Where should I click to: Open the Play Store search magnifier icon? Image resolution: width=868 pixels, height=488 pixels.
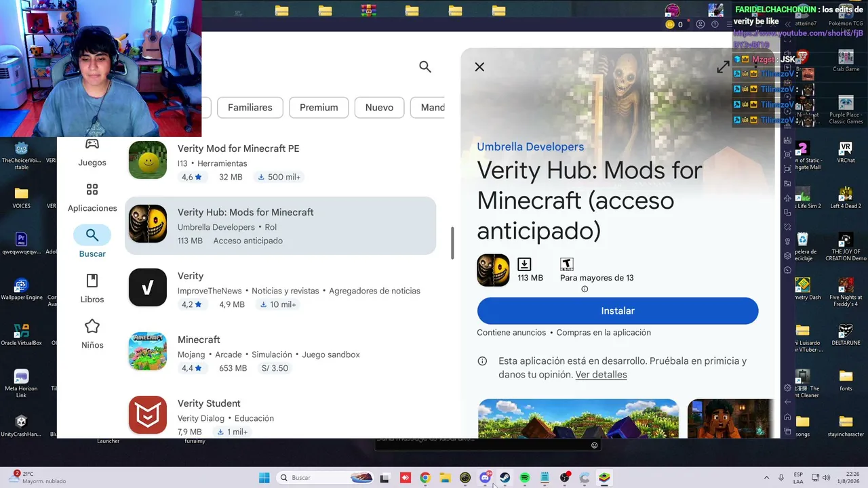(x=425, y=66)
